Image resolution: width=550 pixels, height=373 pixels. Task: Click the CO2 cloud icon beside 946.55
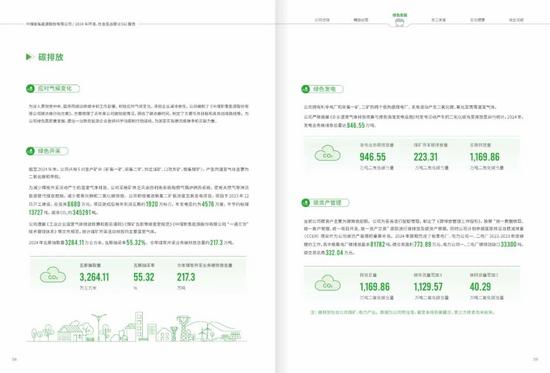point(327,154)
